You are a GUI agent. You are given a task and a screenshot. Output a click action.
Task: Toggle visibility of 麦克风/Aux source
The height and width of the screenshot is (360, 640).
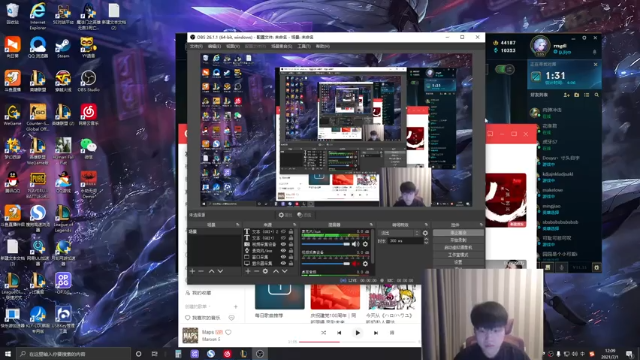(x=283, y=251)
